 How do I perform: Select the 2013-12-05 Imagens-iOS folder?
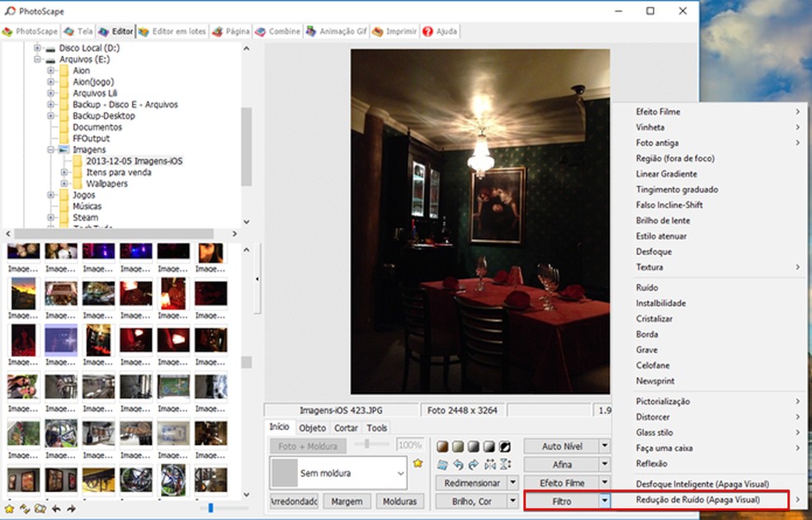(x=135, y=161)
